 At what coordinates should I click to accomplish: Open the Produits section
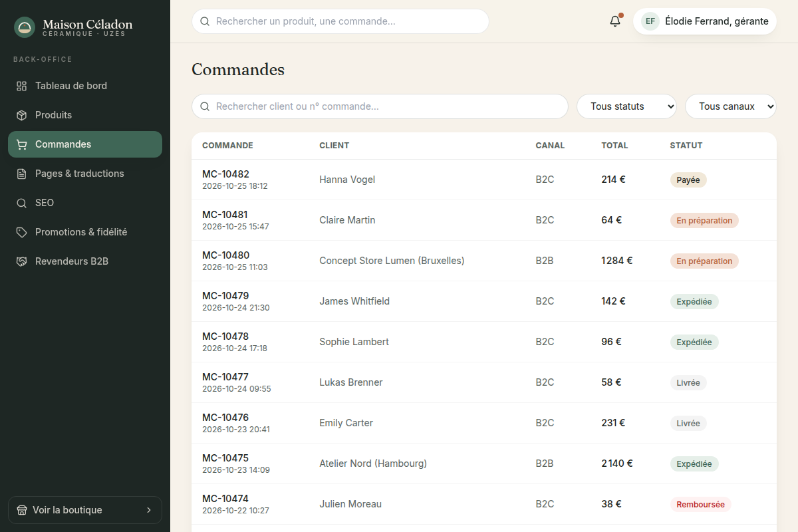pyautogui.click(x=85, y=115)
